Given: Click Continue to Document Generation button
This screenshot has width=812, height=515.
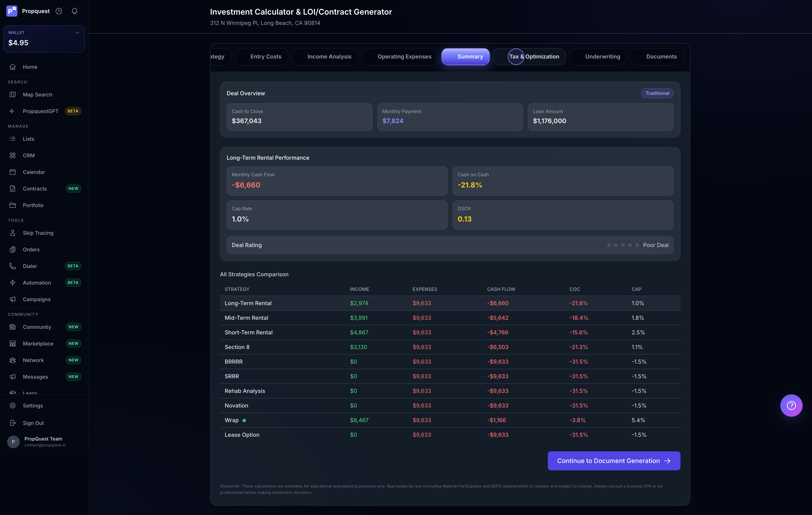Looking at the screenshot, I should (614, 461).
